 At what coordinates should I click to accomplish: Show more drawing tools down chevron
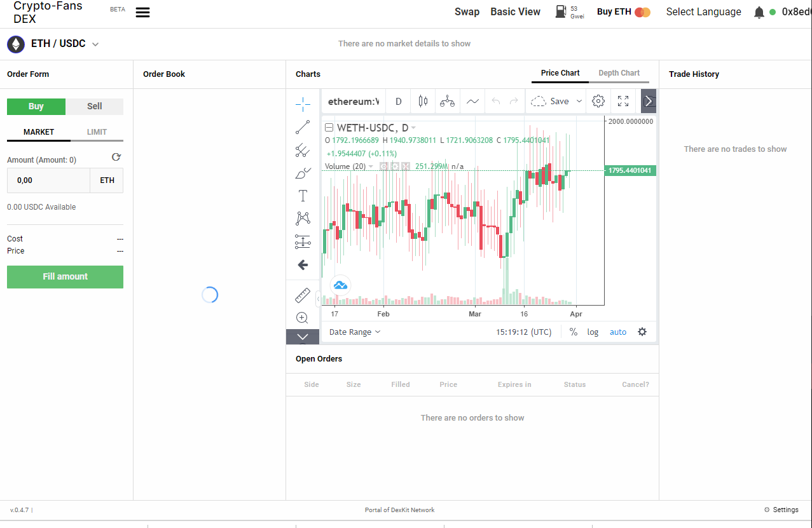[303, 337]
